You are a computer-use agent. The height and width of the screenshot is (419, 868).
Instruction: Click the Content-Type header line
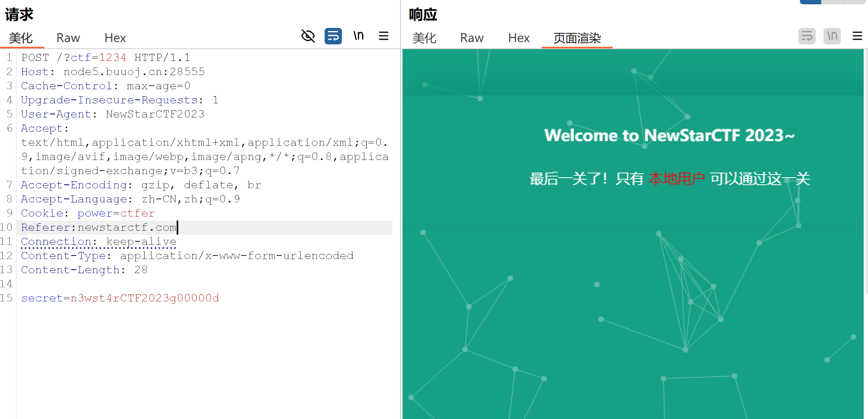187,256
